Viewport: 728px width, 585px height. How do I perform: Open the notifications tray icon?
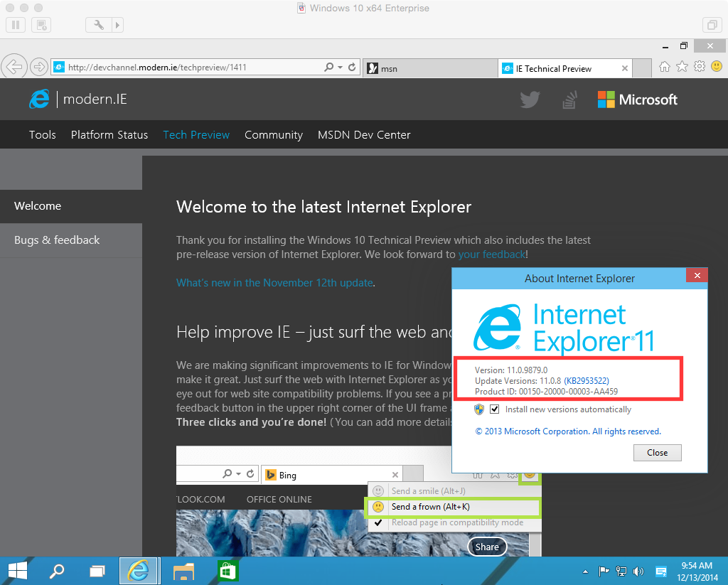pos(660,571)
